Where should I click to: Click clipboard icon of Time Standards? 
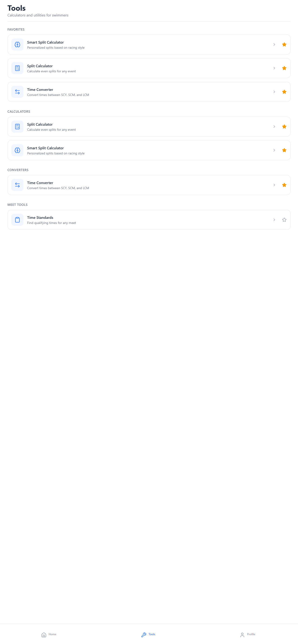[x=17, y=220]
